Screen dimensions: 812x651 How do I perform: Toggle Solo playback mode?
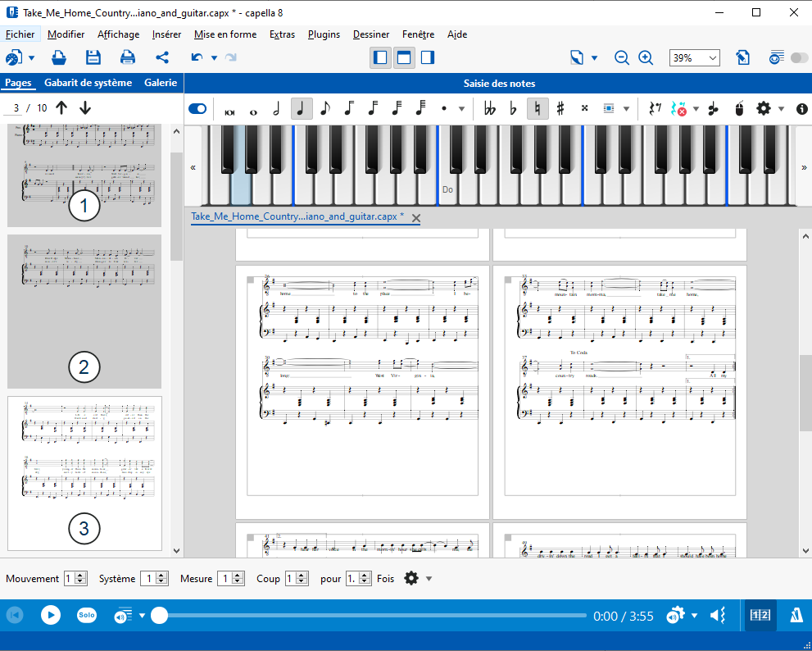click(87, 615)
